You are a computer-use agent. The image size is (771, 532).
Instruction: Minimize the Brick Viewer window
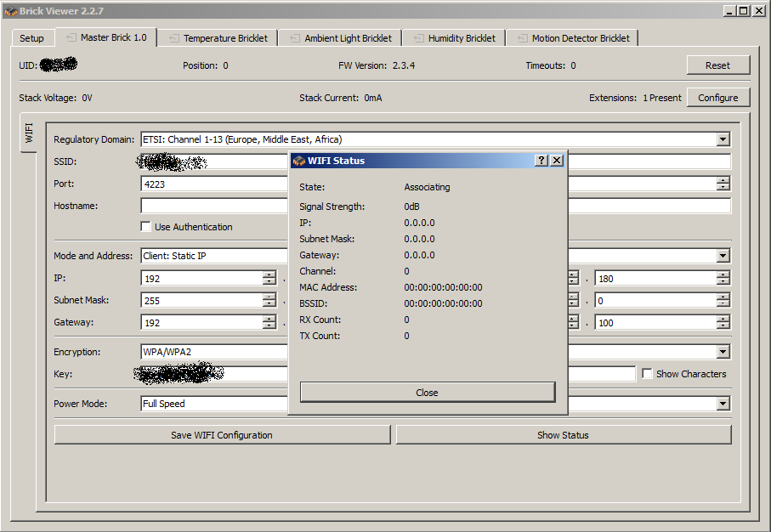pyautogui.click(x=729, y=11)
